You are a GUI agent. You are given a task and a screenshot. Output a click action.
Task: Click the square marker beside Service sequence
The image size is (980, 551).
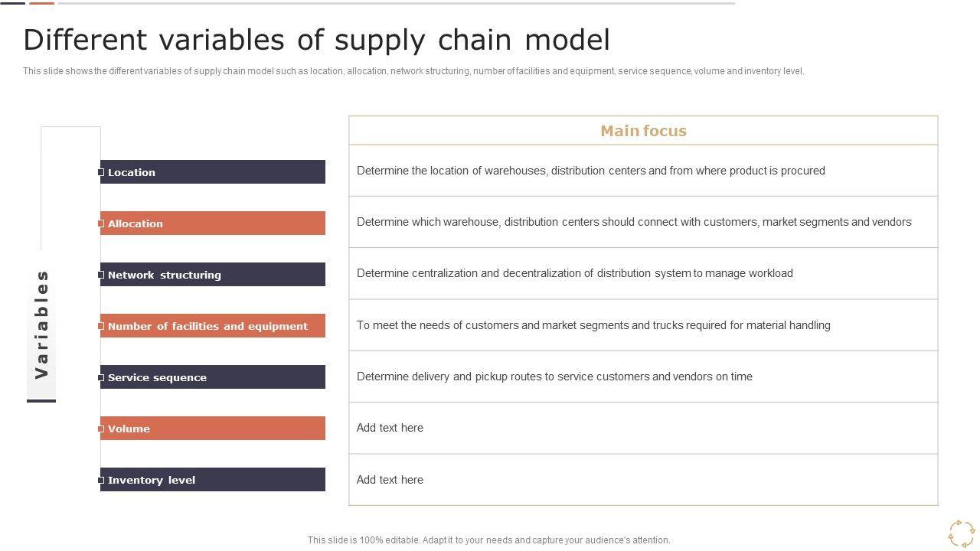[x=101, y=377]
